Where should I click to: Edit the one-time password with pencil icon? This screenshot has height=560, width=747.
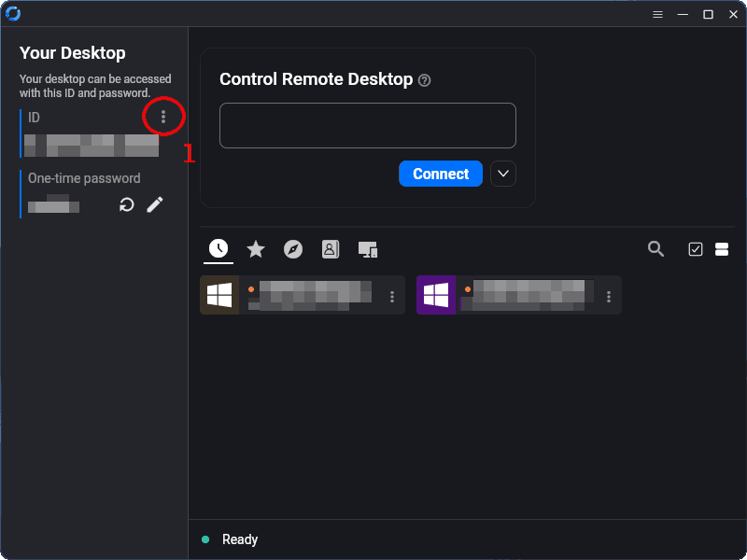click(x=155, y=204)
